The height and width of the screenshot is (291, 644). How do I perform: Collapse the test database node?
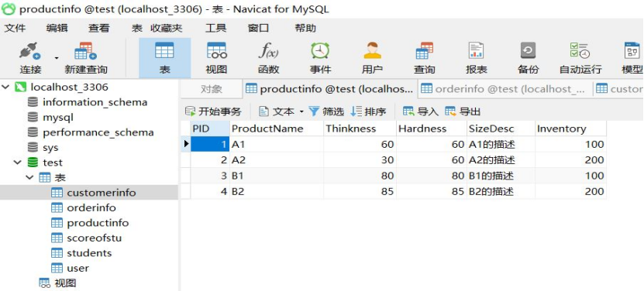coord(17,163)
